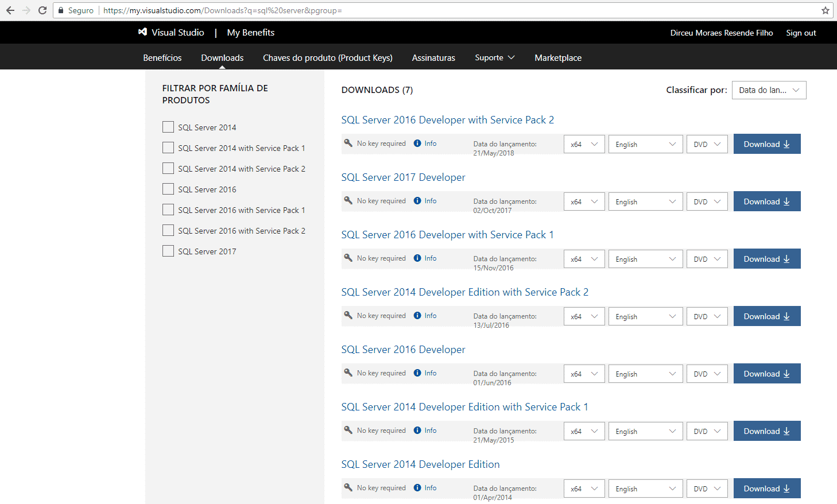Click Sign out in the header
The width and height of the screenshot is (837, 504).
tap(801, 33)
